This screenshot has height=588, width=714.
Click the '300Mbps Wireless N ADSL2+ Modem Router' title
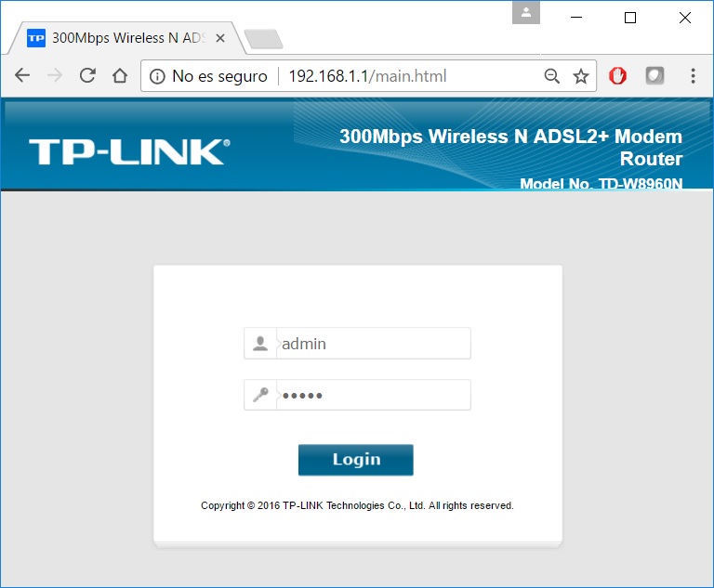tap(511, 148)
